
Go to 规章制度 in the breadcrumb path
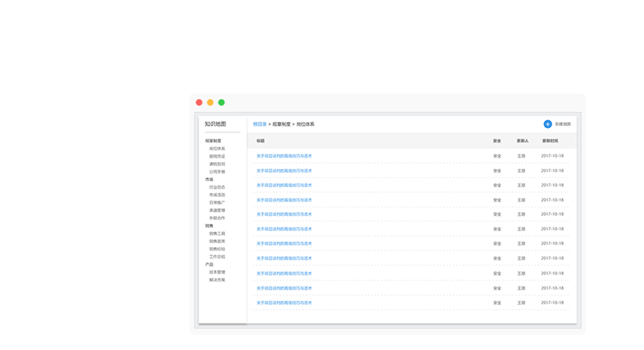281,124
